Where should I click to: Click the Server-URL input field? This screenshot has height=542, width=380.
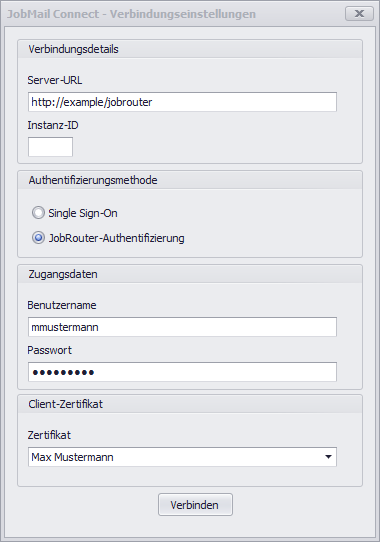tap(182, 102)
